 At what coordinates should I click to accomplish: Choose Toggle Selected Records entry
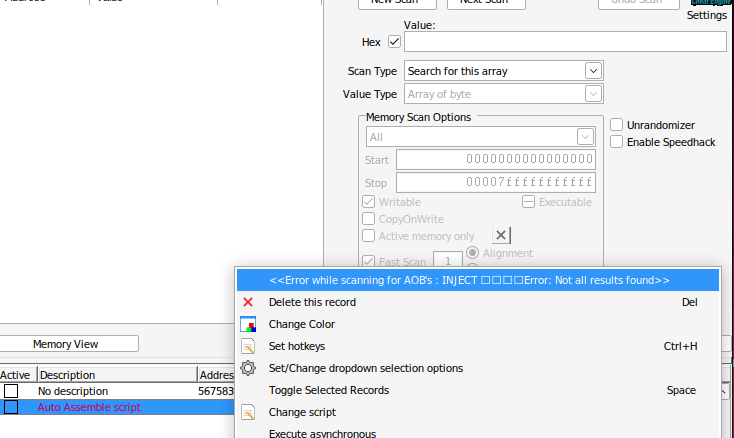tap(478, 390)
